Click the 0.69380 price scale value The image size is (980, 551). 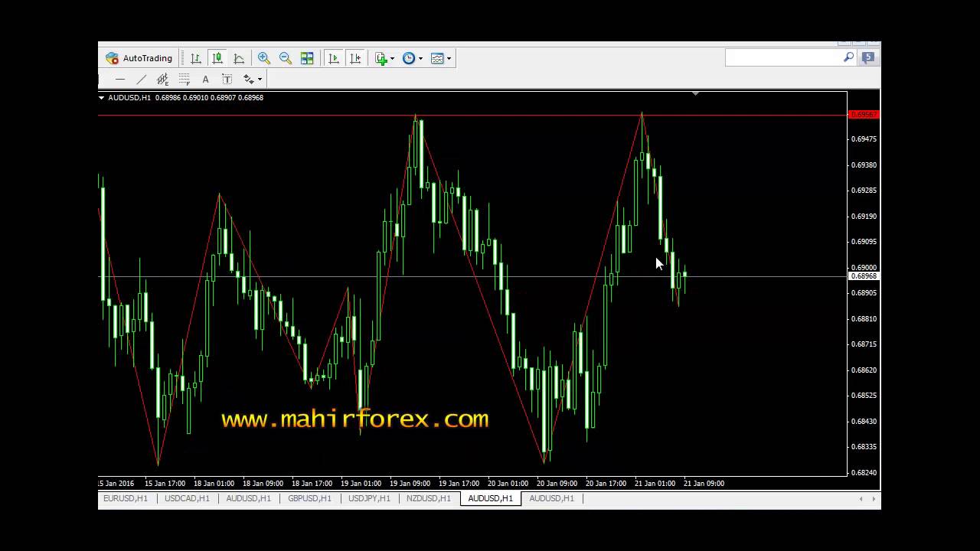pyautogui.click(x=864, y=165)
